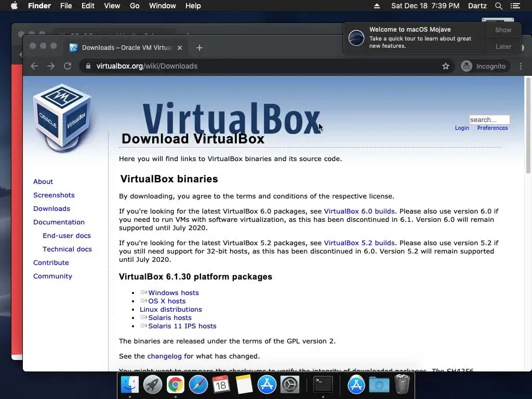Open the About sidebar link
This screenshot has height=399, width=532.
point(43,181)
